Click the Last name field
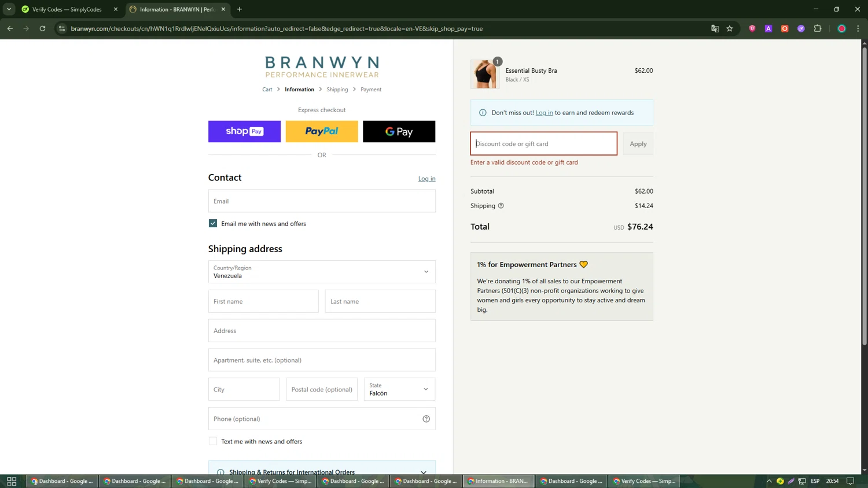This screenshot has width=868, height=488. point(380,301)
